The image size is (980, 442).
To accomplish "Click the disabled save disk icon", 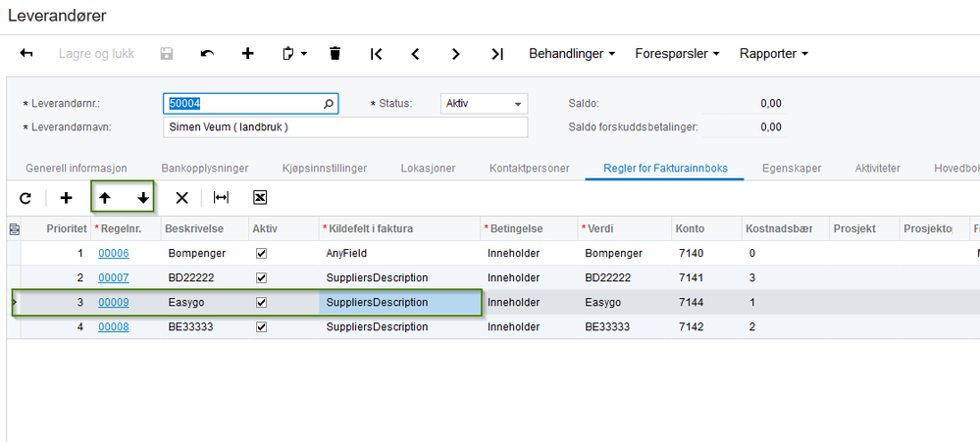I will tap(166, 54).
